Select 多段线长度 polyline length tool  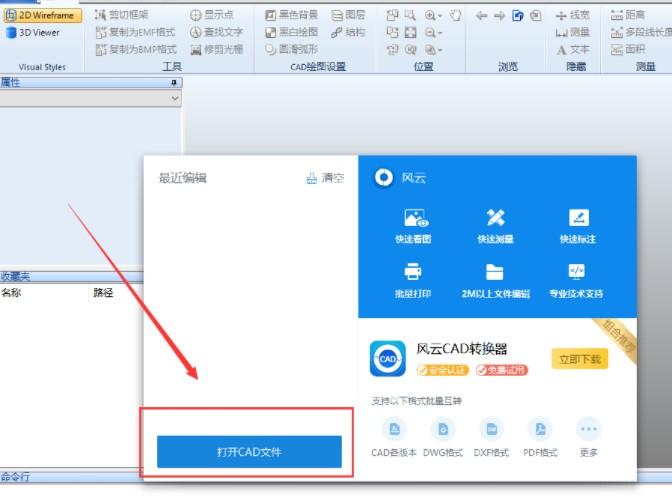641,32
